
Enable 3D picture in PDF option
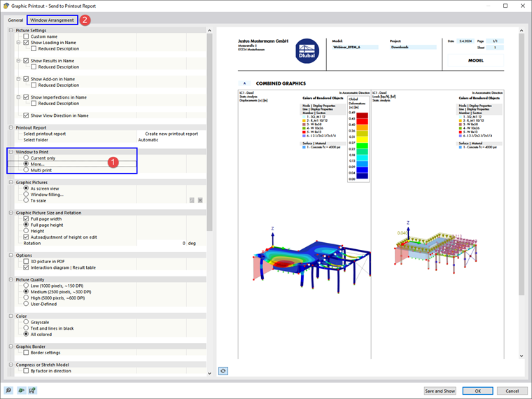pyautogui.click(x=26, y=261)
